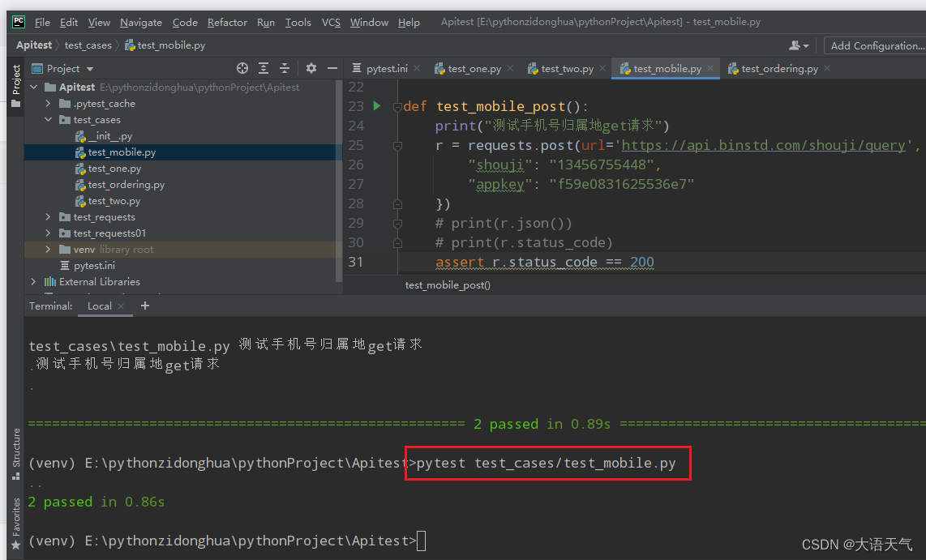This screenshot has width=926, height=560.
Task: Close the Local terminal tab
Action: click(121, 306)
